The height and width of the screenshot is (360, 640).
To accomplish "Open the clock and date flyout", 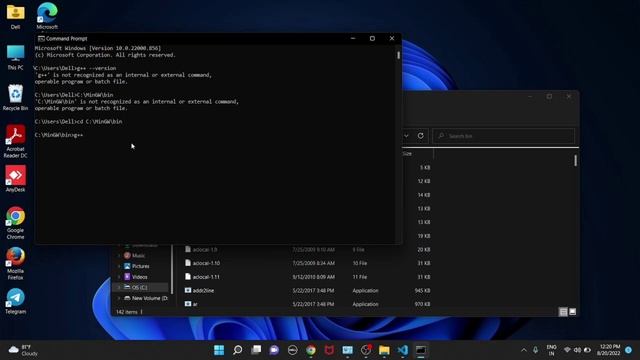I will [609, 350].
